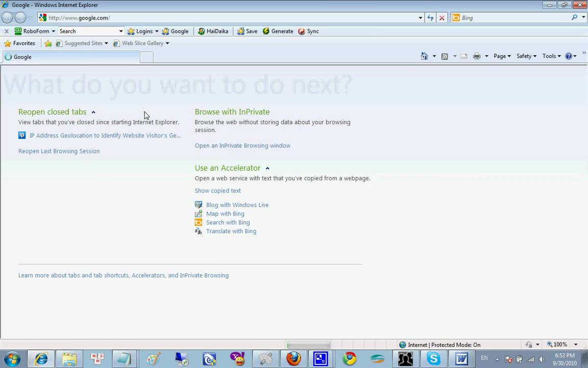Open the Safety menu
Screen dimensions: 588x368
[526, 56]
